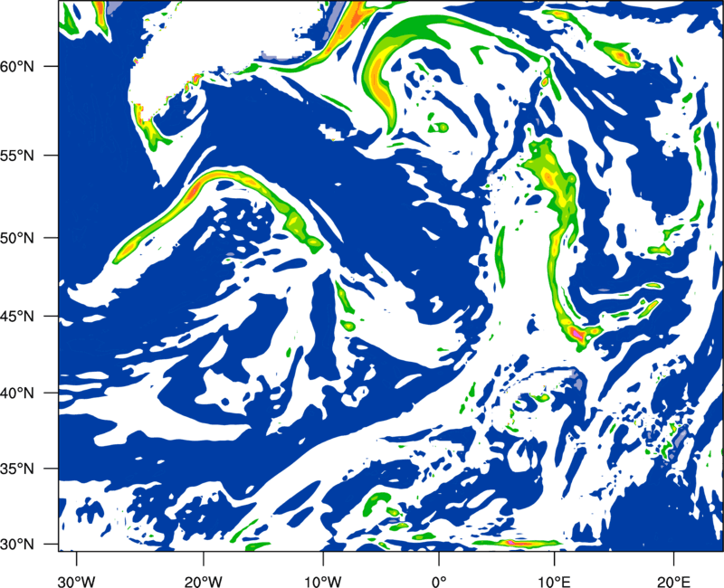Screen dimensions: 724x588
Task: Click the 50°N latitude label
Action: (x=17, y=238)
